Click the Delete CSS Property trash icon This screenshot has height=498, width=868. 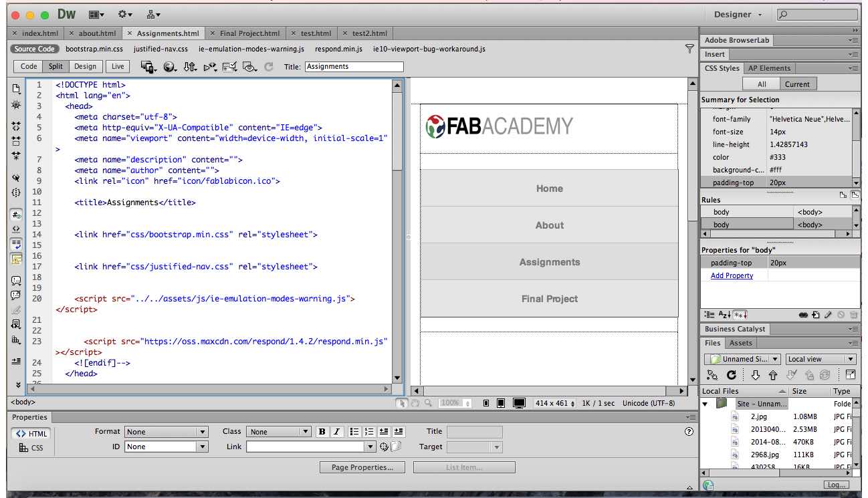point(853,314)
